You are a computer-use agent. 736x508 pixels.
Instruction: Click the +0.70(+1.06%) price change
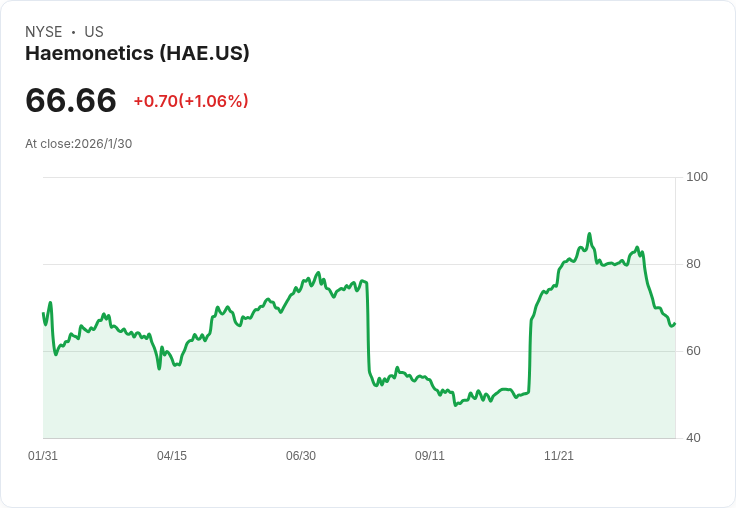(x=190, y=101)
